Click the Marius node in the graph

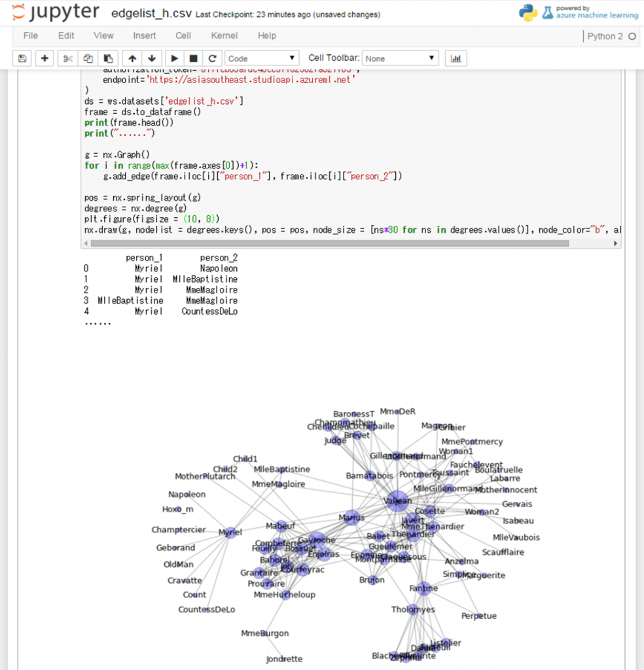click(351, 518)
